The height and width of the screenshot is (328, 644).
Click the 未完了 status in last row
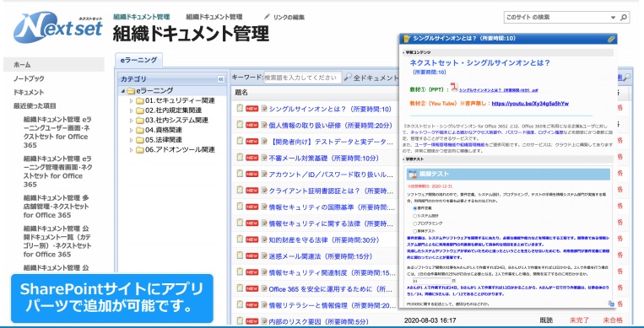click(579, 320)
